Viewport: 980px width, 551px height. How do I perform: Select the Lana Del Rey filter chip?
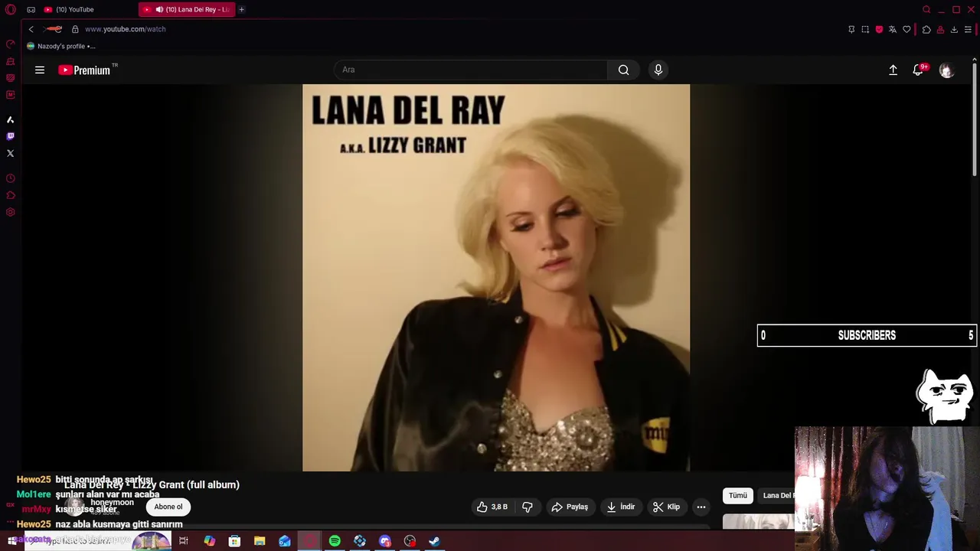[x=776, y=495]
